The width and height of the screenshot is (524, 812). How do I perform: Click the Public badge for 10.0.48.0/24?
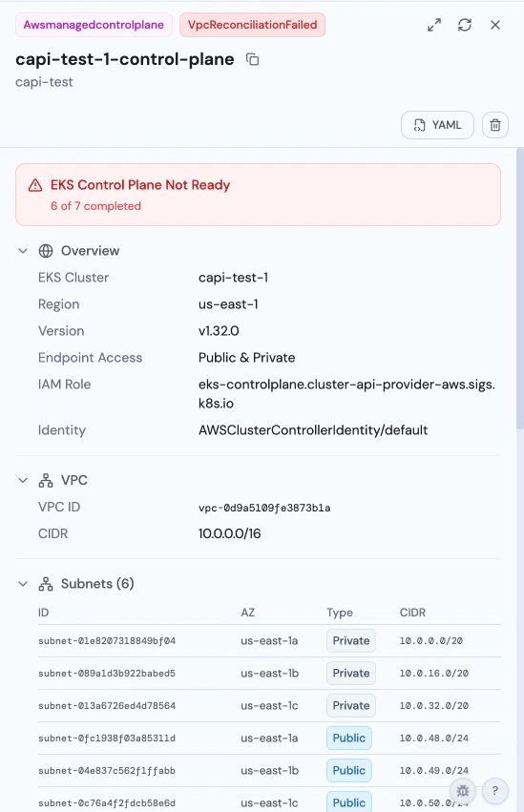tap(349, 738)
